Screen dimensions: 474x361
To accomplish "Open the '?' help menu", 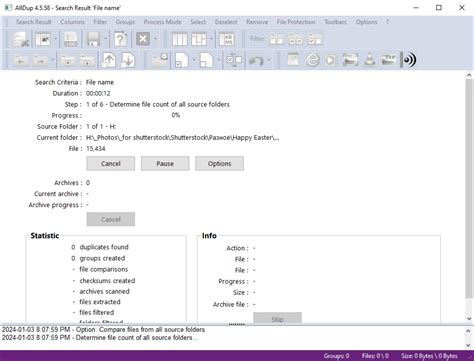I will point(387,22).
